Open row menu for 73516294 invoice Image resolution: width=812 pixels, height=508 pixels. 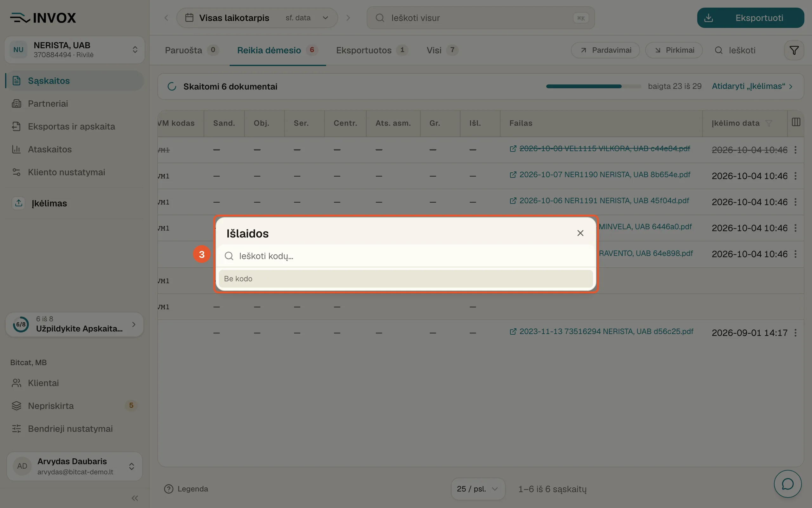(796, 333)
